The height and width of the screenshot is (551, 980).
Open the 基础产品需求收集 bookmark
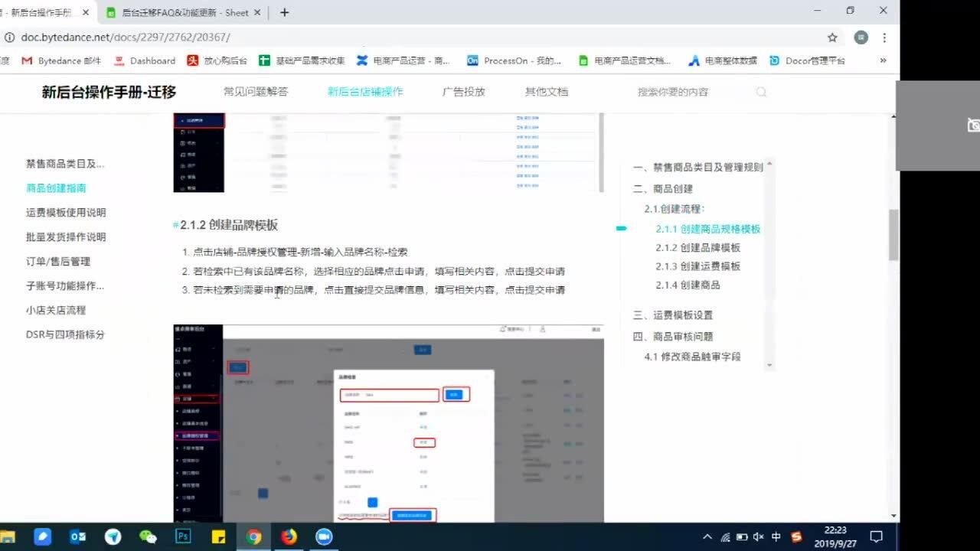(302, 60)
